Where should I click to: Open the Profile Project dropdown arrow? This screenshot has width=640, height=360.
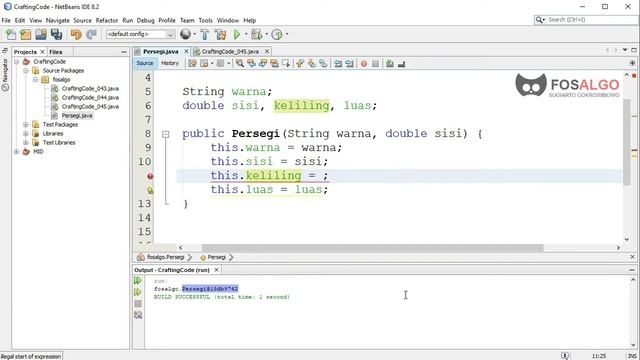click(x=287, y=34)
